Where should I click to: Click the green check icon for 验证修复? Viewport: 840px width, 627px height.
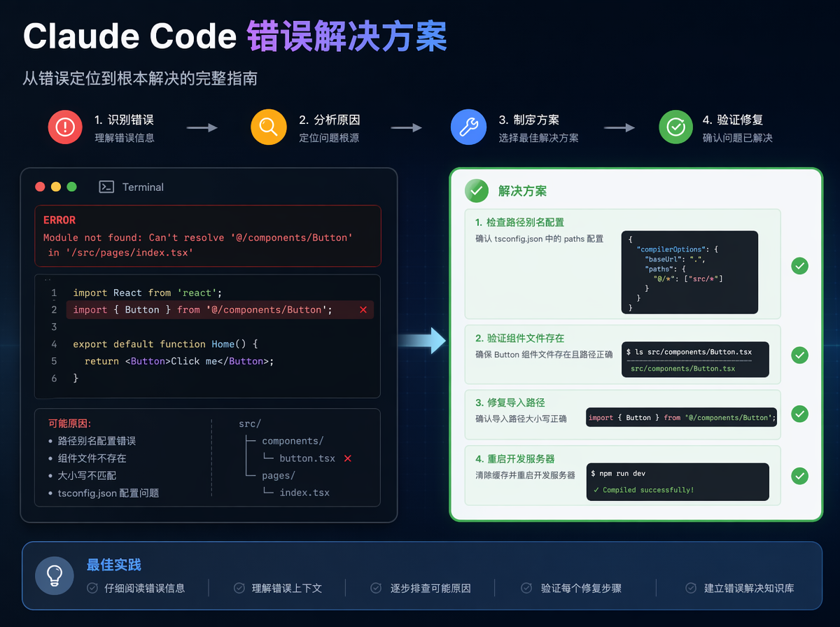point(676,127)
